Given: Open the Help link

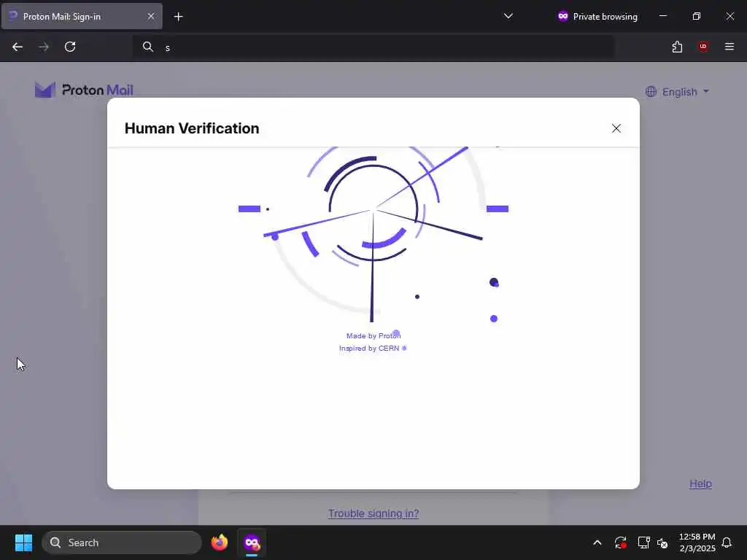Looking at the screenshot, I should tap(700, 484).
